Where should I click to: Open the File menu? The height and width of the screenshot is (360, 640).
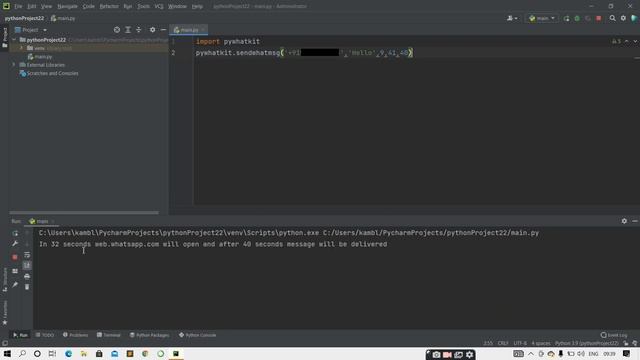[18, 7]
